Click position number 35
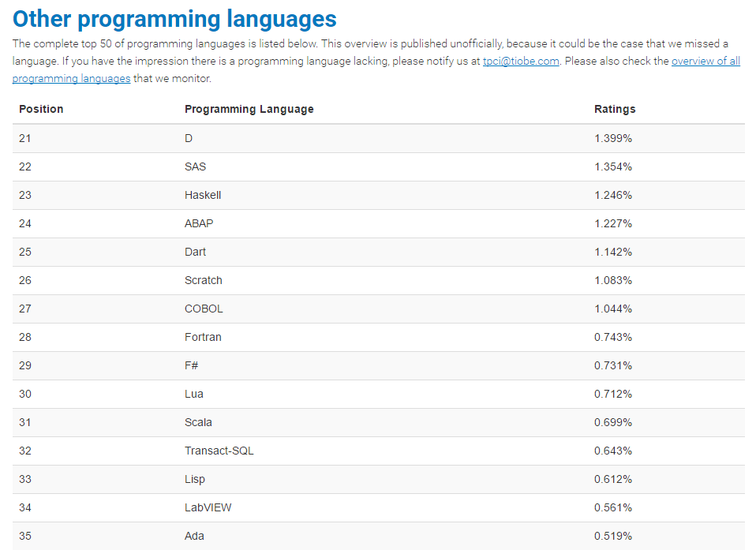The image size is (756, 550). click(25, 537)
